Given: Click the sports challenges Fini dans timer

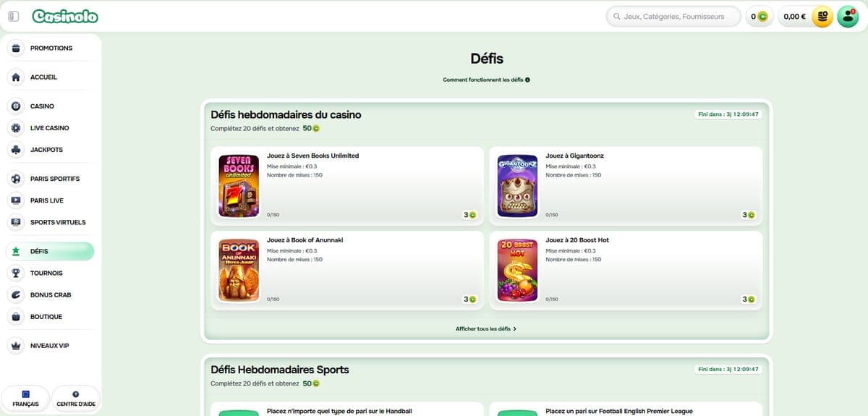Looking at the screenshot, I should (729, 369).
